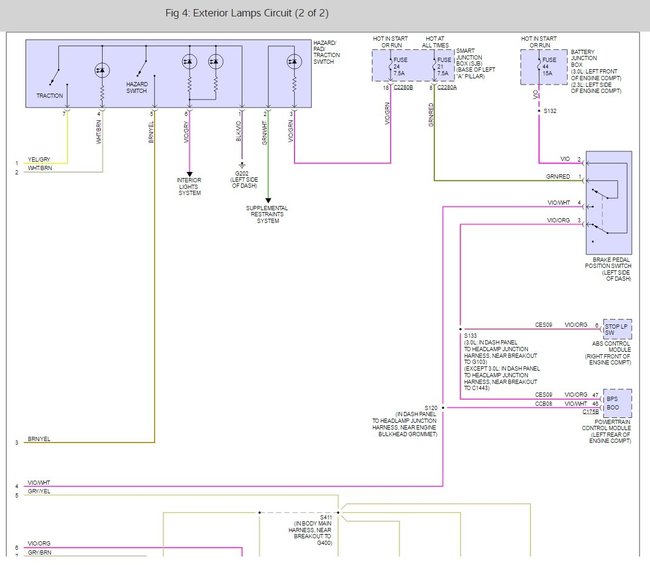Click the S132 splice dot

click(539, 111)
